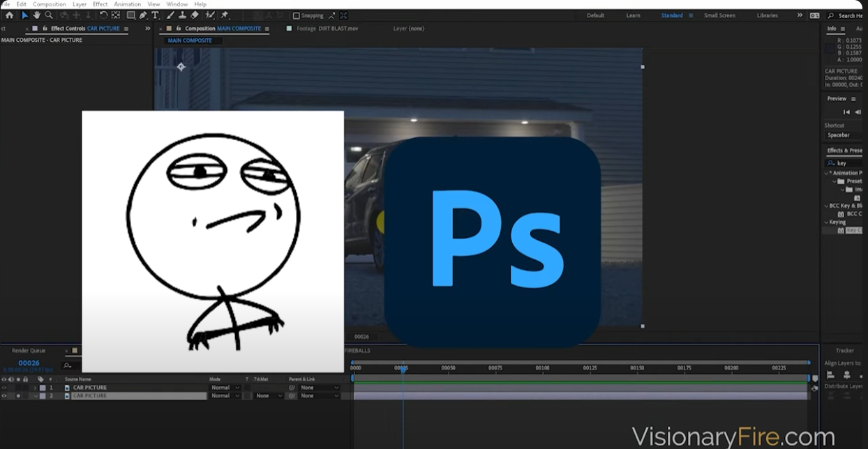The width and height of the screenshot is (868, 449).
Task: Click the First Frame preview button
Action: [846, 112]
